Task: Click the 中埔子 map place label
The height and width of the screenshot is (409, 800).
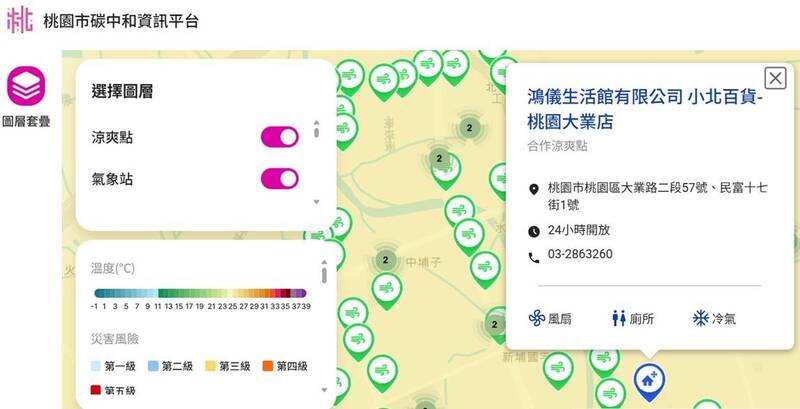Action: coord(423,263)
